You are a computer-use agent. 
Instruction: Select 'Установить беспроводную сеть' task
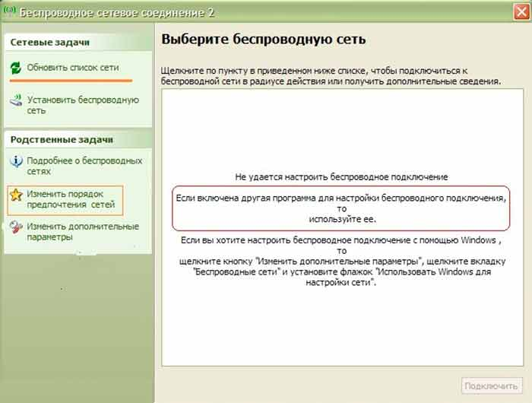[x=83, y=105]
